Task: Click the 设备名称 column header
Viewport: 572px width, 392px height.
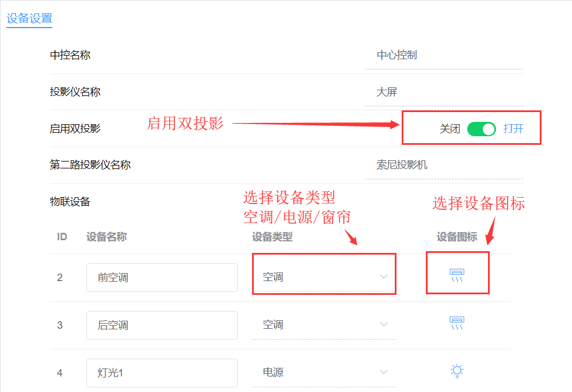Action: (106, 237)
